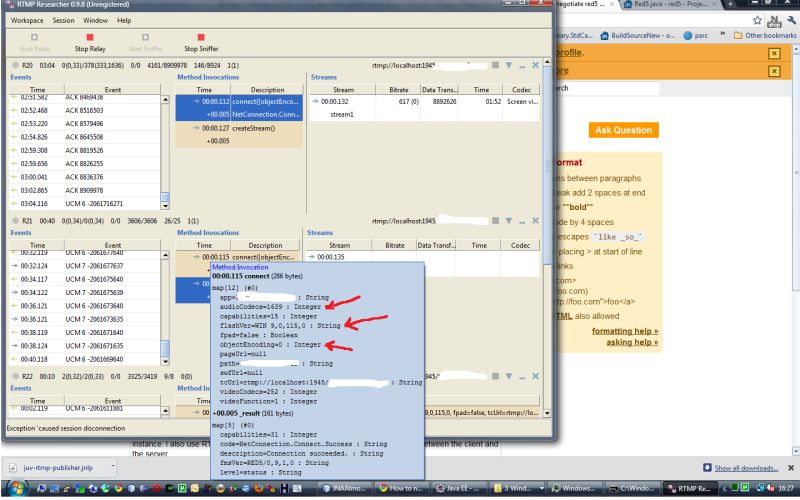The image size is (800, 500).
Task: Click the bookmark star icon in browser
Action: [x=757, y=20]
